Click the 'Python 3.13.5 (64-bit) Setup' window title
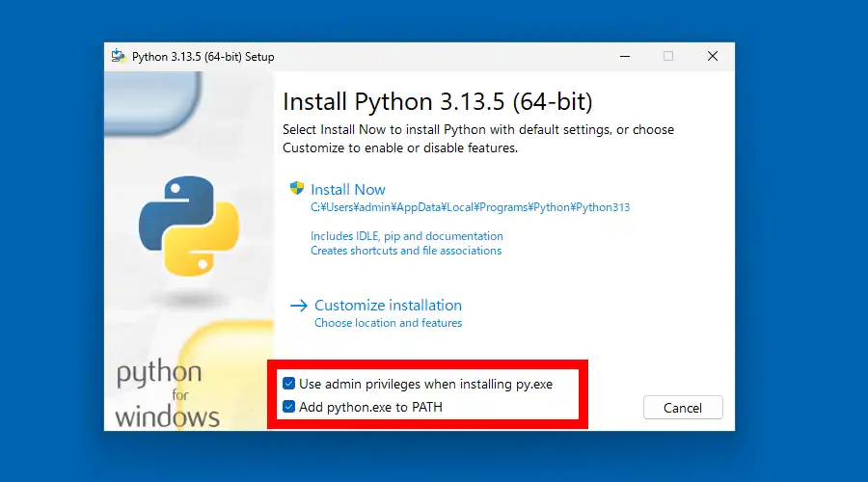This screenshot has height=482, width=868. [x=203, y=57]
